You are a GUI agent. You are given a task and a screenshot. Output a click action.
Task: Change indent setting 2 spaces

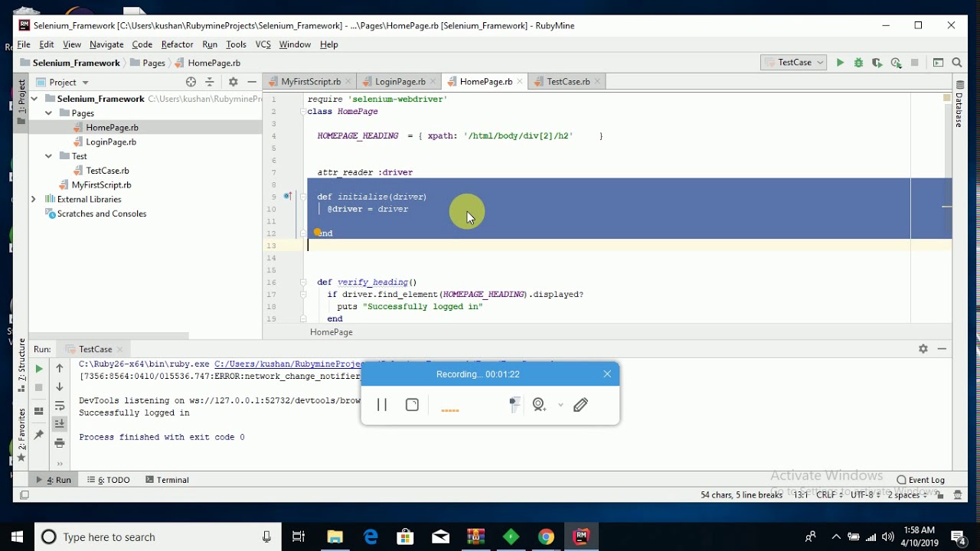click(907, 495)
